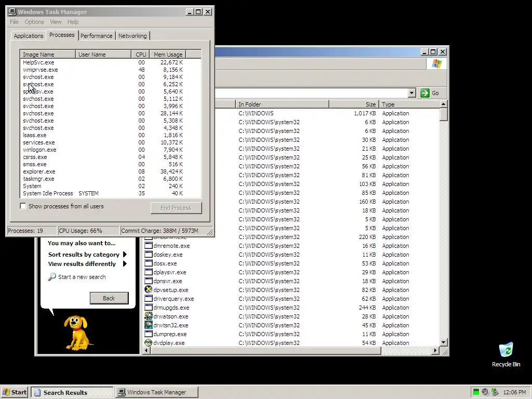This screenshot has width=532, height=399.
Task: Click the taskbar clock showing 12:06 PM
Action: (514, 392)
